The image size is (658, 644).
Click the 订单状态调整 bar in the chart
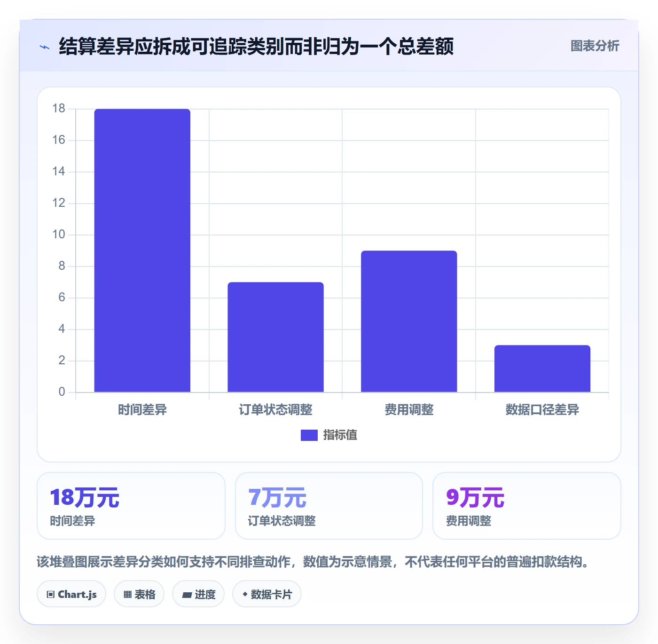pos(276,337)
